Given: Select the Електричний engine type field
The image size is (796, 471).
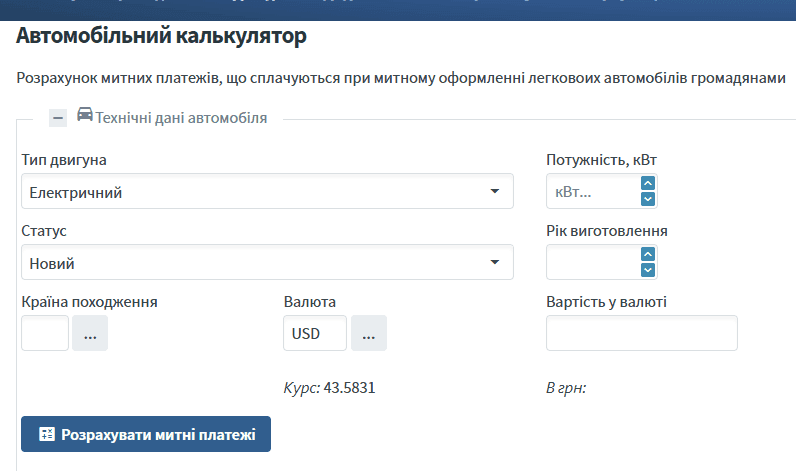Looking at the screenshot, I should pyautogui.click(x=250, y=192).
